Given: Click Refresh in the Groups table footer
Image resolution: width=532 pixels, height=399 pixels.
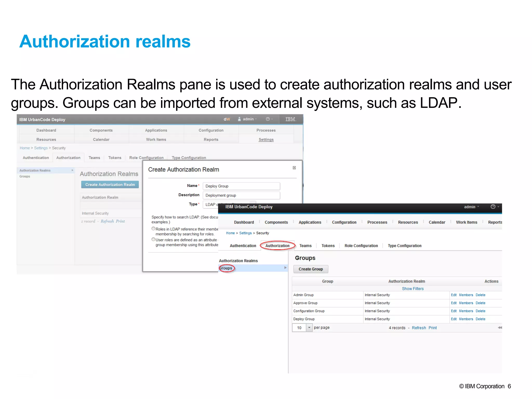Looking at the screenshot, I should [x=419, y=328].
